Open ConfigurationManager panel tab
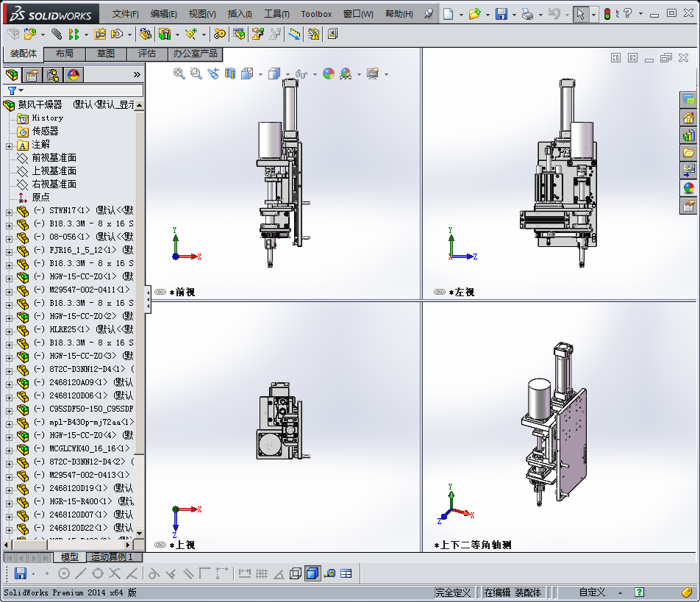Image resolution: width=700 pixels, height=602 pixels. pos(53,74)
